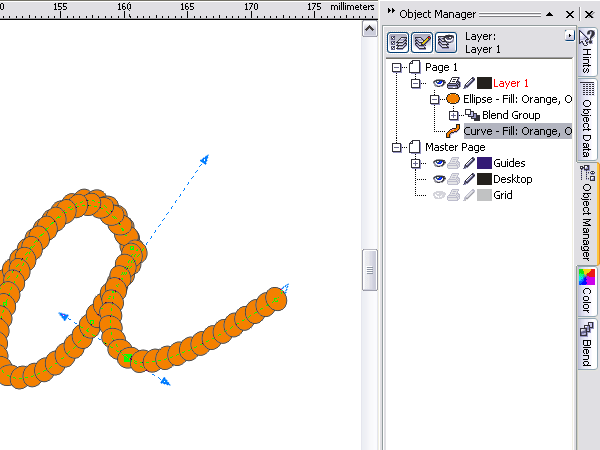Expand the Blend Group node
The image size is (600, 450).
pyautogui.click(x=453, y=115)
